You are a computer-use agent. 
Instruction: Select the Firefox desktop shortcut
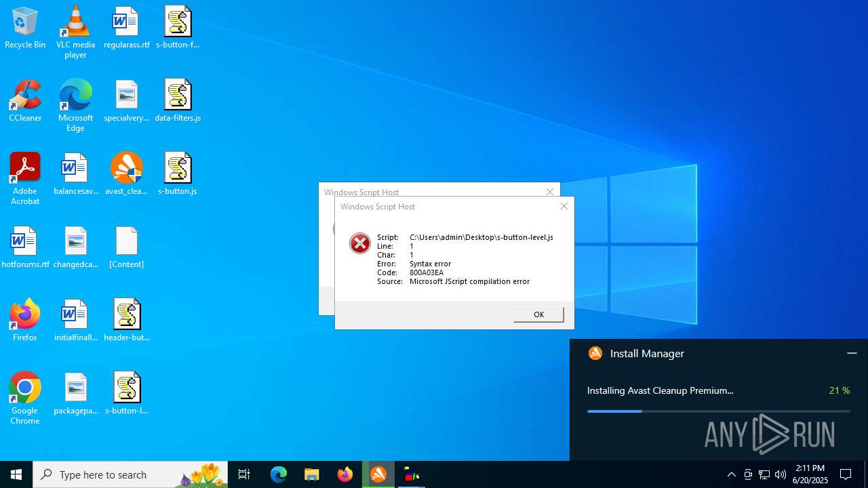coord(25,321)
